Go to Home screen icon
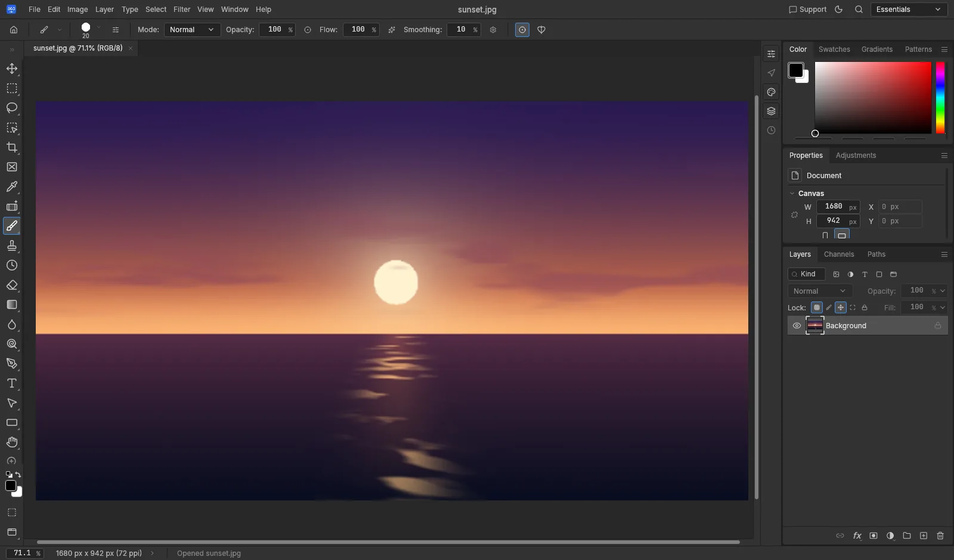 point(14,30)
